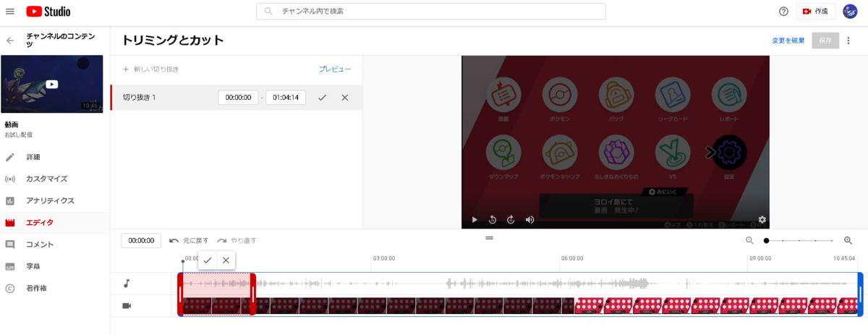
Task: Zoom in the timeline with magnifier plus
Action: pos(848,241)
